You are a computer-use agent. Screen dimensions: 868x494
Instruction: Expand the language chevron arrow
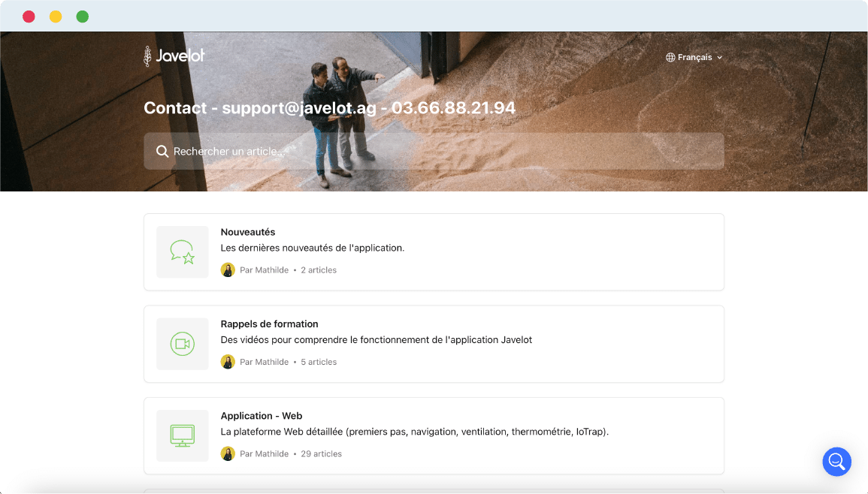click(719, 57)
